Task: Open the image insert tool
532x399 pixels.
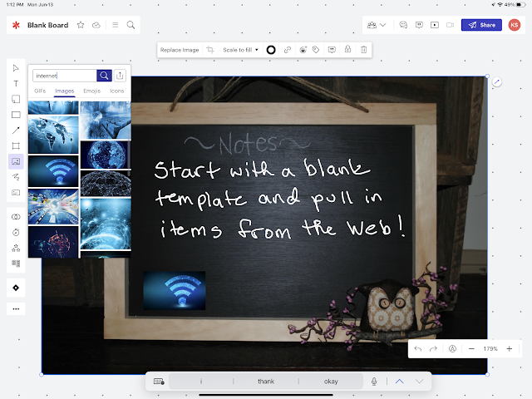Action: 16,161
